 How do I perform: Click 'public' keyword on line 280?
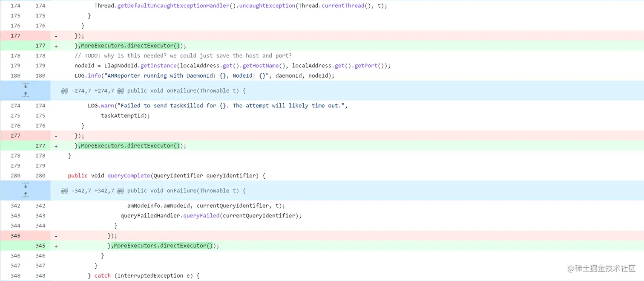(x=78, y=176)
